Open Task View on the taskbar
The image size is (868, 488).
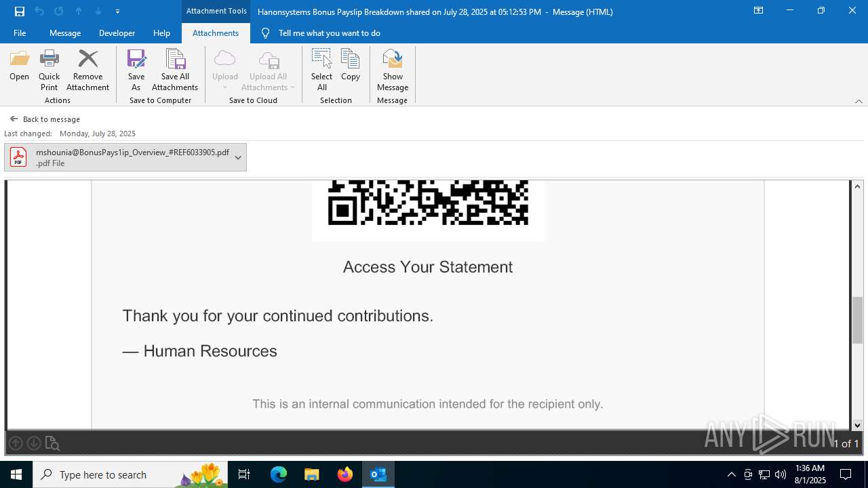click(244, 474)
